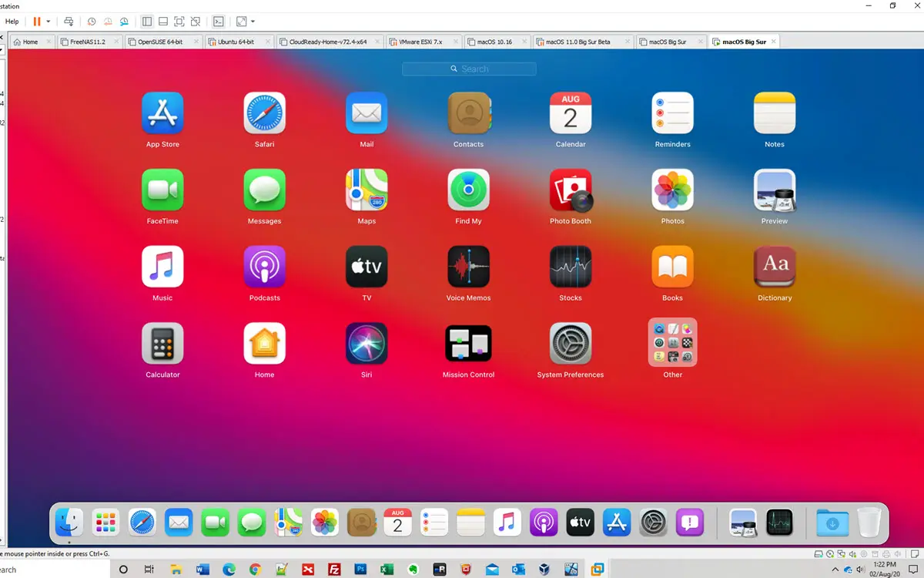Switch to the OpenSUSE 64-bit tab
This screenshot has height=578, width=924.
[162, 42]
